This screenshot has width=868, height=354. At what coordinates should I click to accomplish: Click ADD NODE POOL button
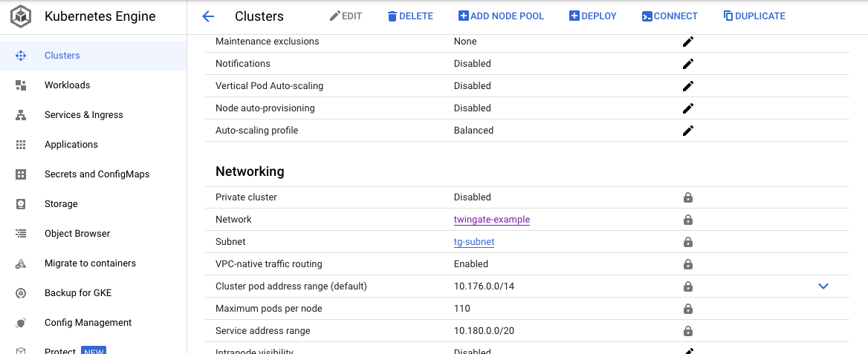tap(502, 16)
